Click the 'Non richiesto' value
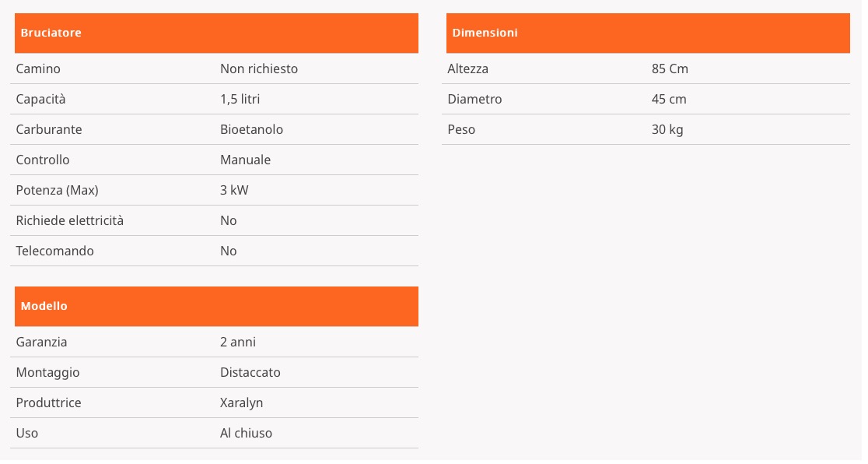Screen dimensions: 868x464 [259, 69]
